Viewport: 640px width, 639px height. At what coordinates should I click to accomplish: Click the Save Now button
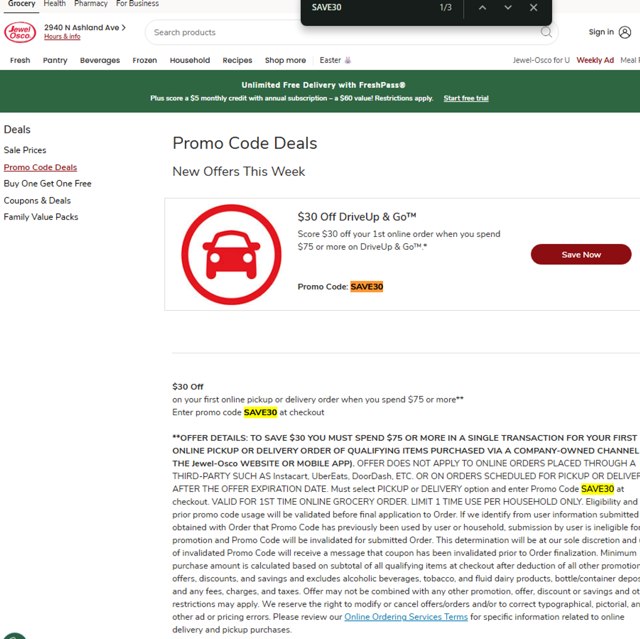click(x=581, y=255)
